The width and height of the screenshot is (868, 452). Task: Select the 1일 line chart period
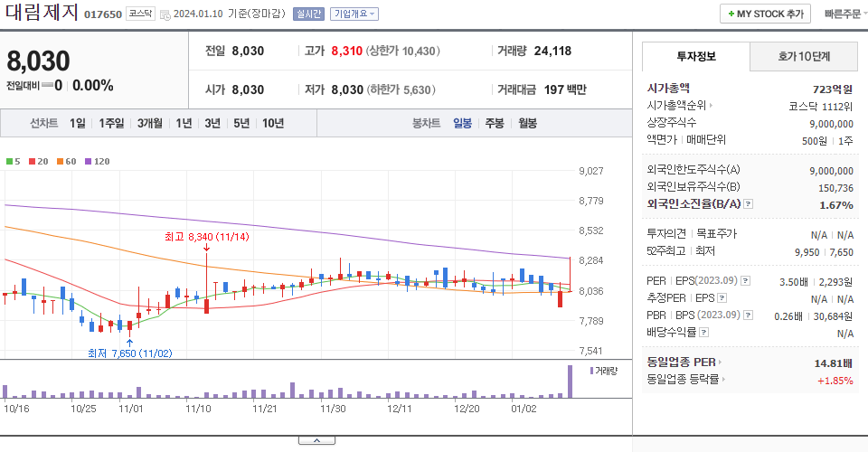tap(78, 123)
